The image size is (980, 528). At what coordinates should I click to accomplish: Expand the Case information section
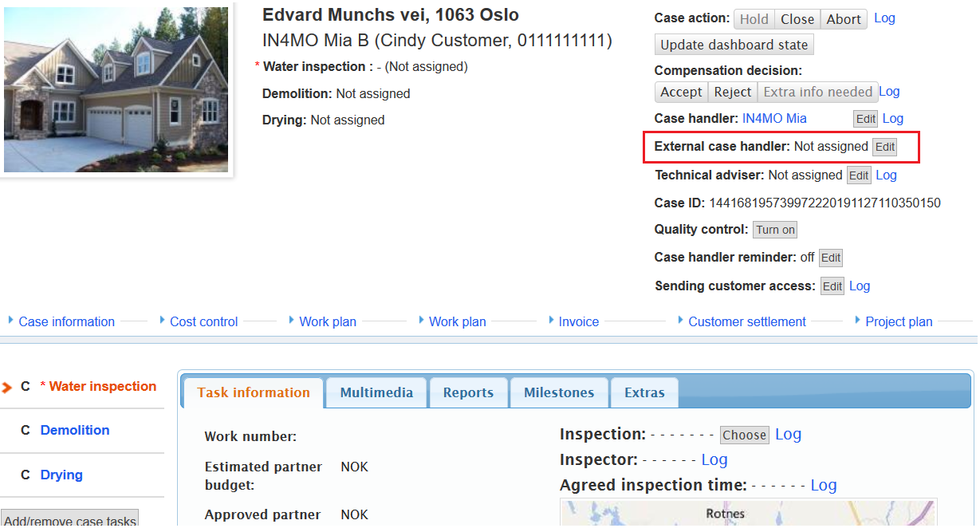66,322
